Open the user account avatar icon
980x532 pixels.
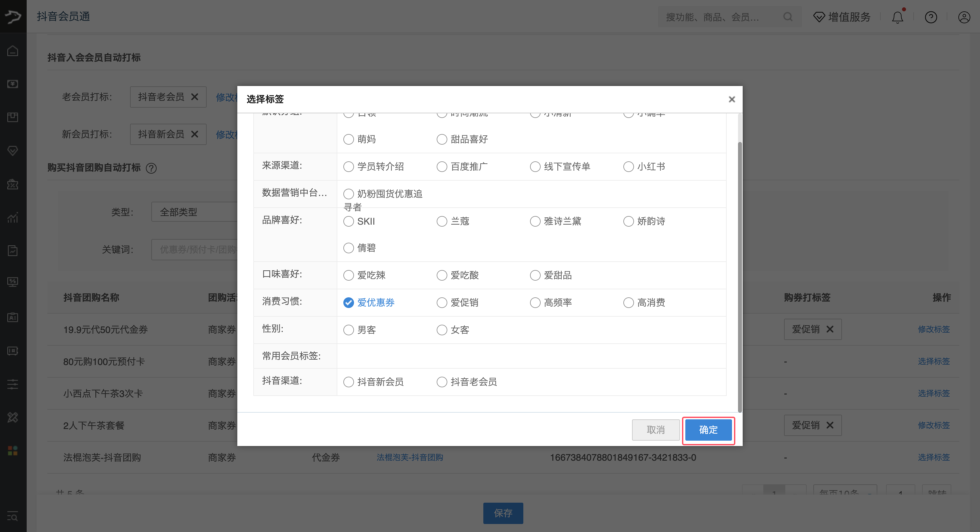tap(964, 17)
